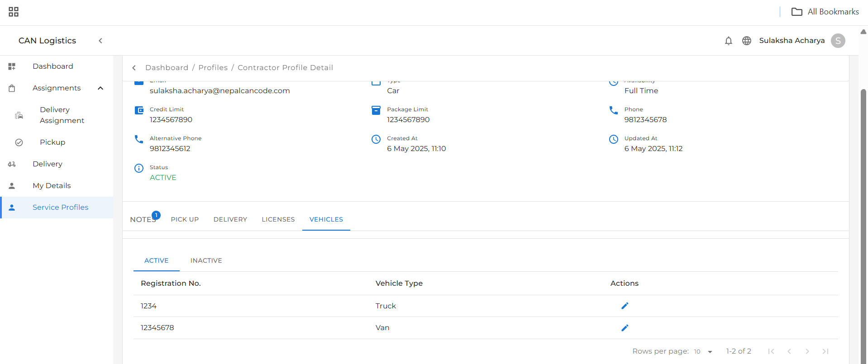Open rows per page dropdown
Viewport: 868px width, 364px height.
point(704,352)
